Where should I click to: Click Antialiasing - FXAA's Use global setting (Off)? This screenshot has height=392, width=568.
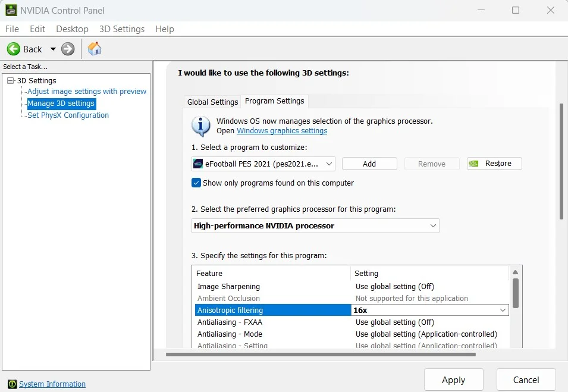tap(394, 322)
